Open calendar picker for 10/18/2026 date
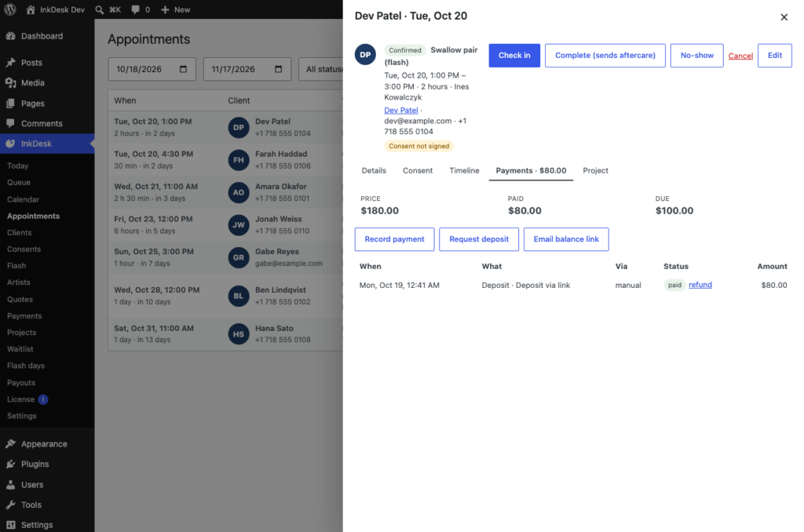Viewport: 804px width, 532px height. 183,69
